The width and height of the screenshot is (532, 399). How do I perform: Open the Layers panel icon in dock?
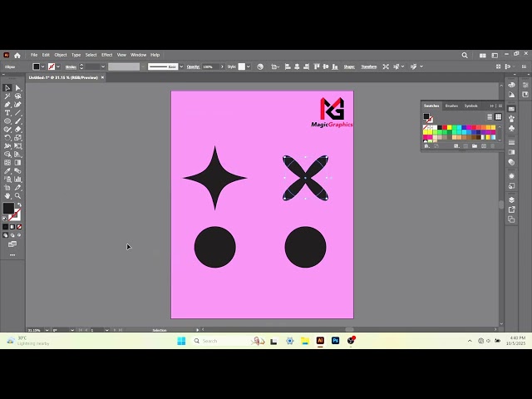point(512,199)
